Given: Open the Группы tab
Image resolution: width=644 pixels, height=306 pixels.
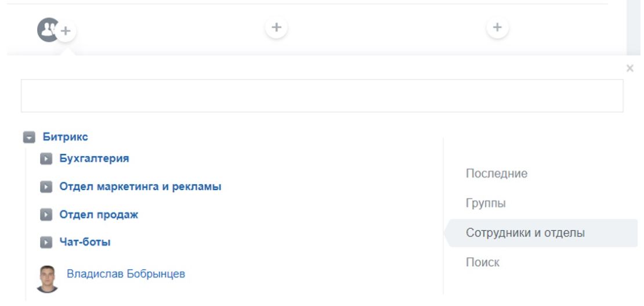Looking at the screenshot, I should tap(486, 204).
